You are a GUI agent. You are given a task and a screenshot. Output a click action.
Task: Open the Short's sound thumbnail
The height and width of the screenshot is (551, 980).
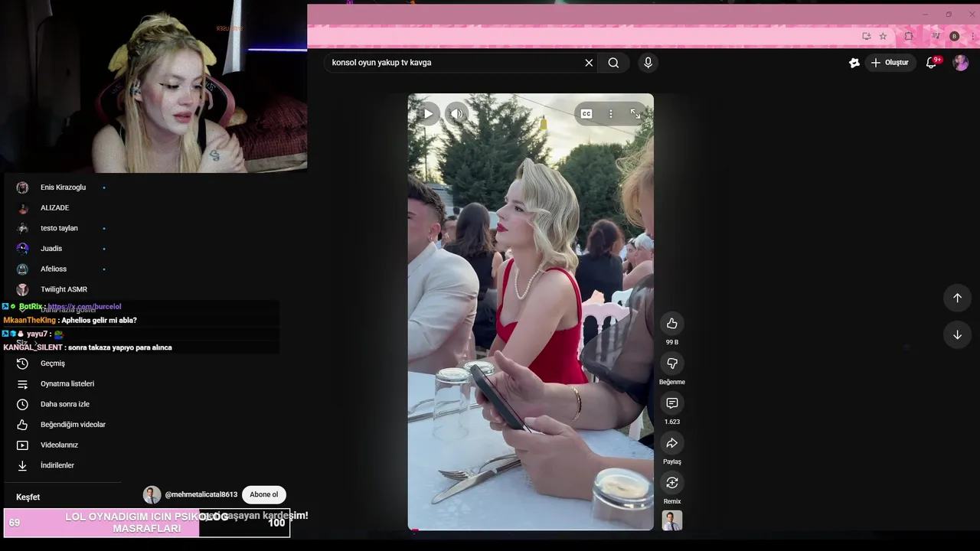[x=671, y=521]
